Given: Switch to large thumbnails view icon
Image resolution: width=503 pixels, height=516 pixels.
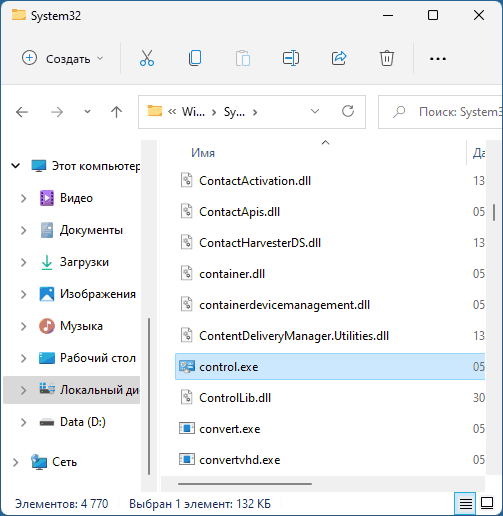Looking at the screenshot, I should [487, 503].
